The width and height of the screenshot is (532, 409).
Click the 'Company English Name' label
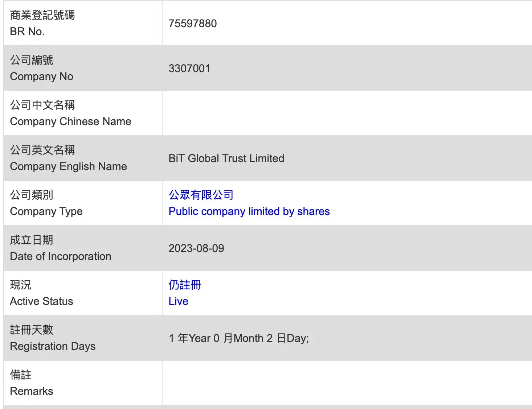pyautogui.click(x=68, y=166)
